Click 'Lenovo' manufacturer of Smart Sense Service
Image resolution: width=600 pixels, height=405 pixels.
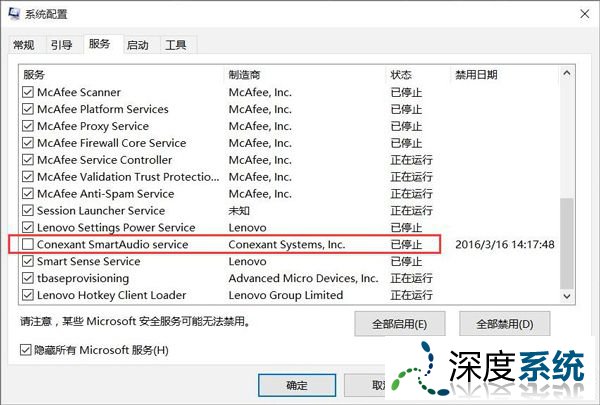point(247,261)
